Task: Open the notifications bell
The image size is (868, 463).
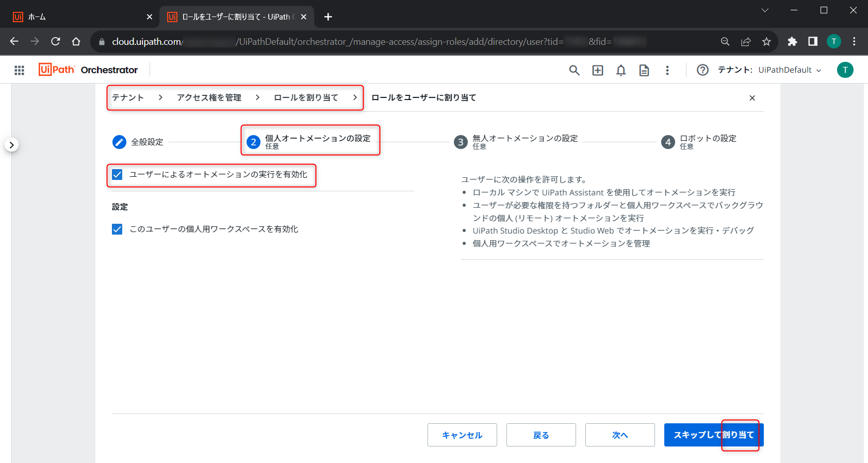Action: tap(621, 70)
